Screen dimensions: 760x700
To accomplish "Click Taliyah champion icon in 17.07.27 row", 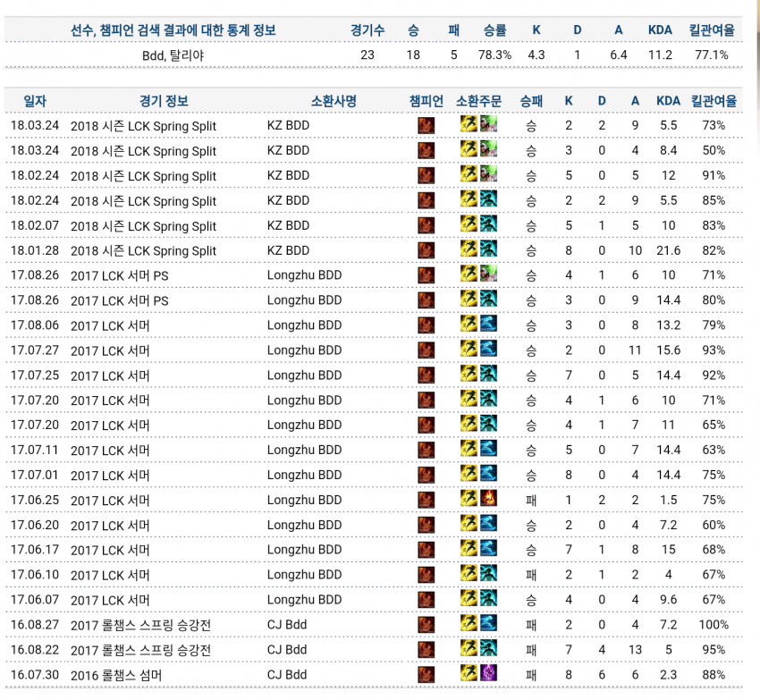I will (426, 350).
